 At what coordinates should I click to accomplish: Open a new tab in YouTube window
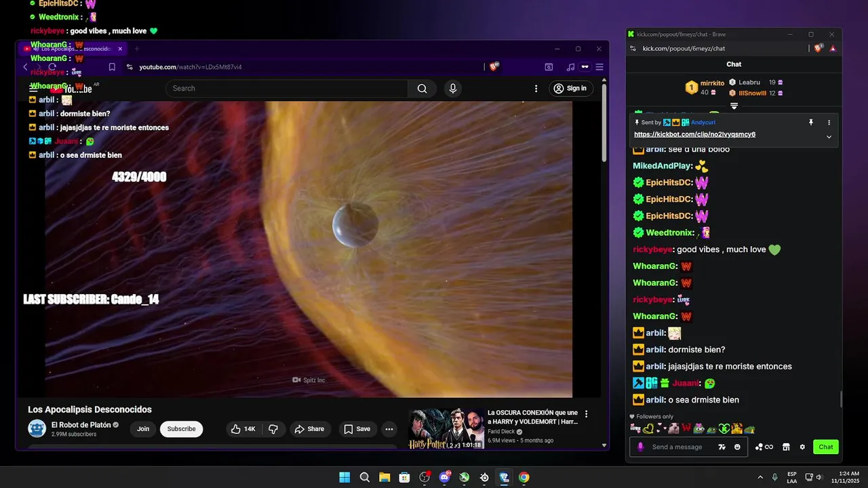click(136, 49)
